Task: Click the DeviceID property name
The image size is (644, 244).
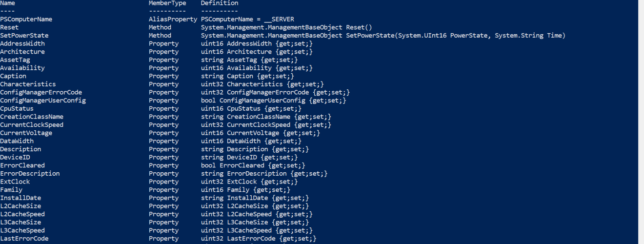Action: coord(15,158)
